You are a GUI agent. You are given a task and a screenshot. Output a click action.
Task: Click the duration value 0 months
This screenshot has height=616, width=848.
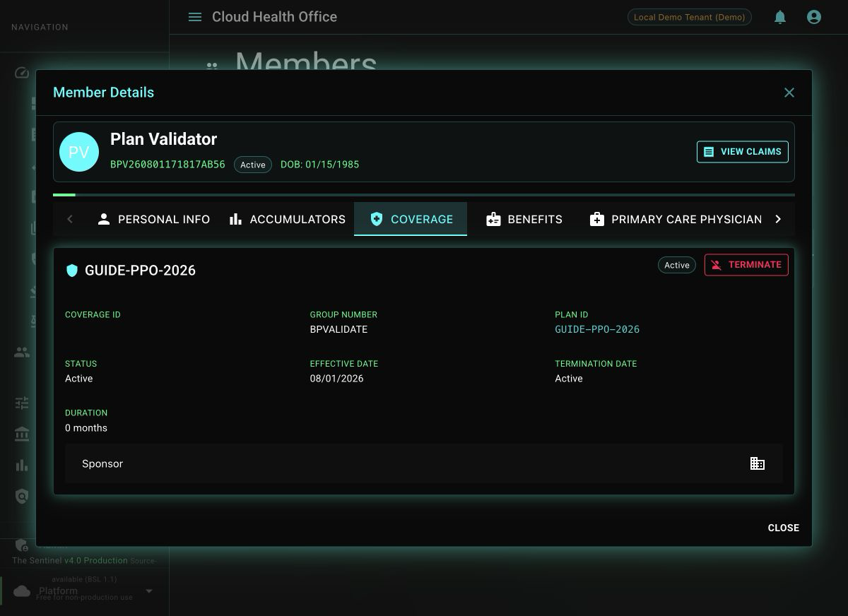[86, 428]
